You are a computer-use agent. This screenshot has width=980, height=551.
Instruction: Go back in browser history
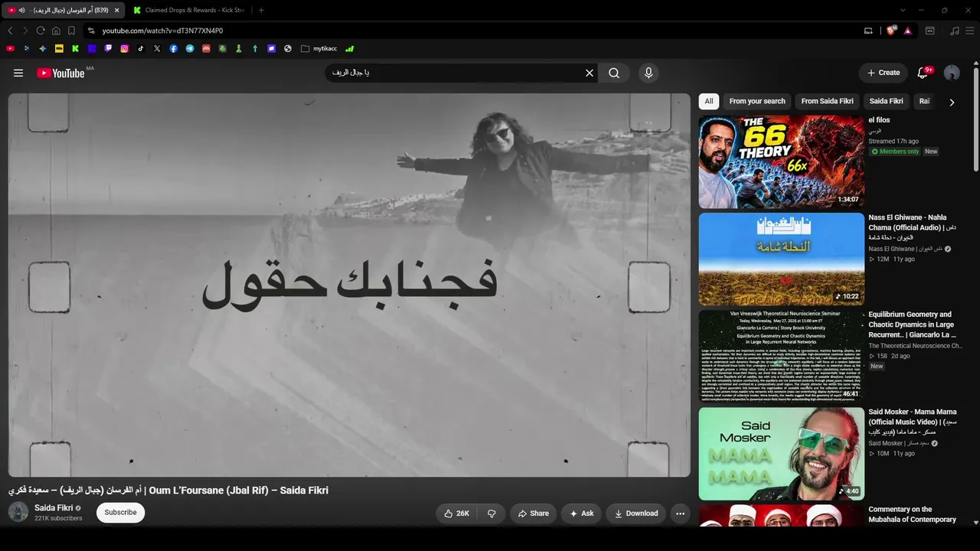click(10, 31)
